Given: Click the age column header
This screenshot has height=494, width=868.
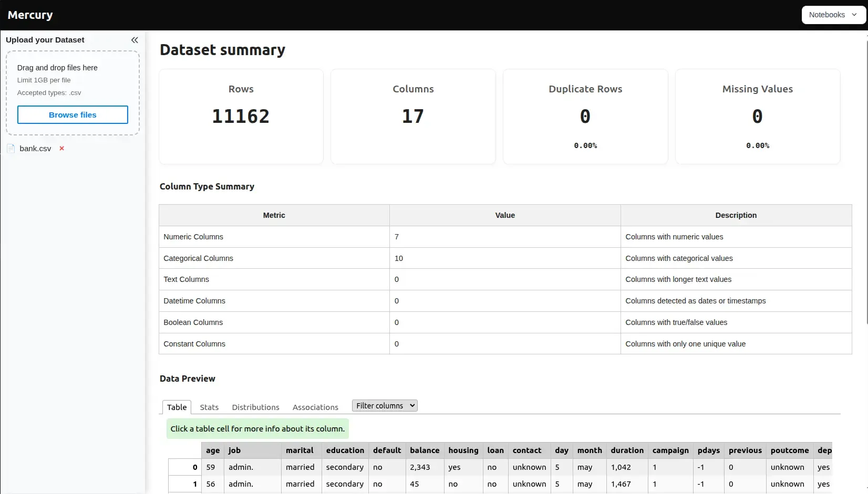Looking at the screenshot, I should pyautogui.click(x=213, y=450).
